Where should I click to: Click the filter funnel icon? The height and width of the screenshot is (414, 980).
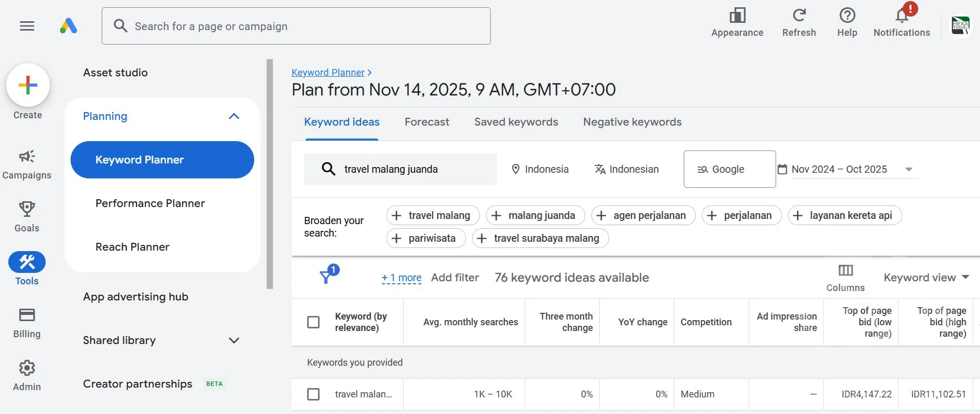[x=326, y=277]
